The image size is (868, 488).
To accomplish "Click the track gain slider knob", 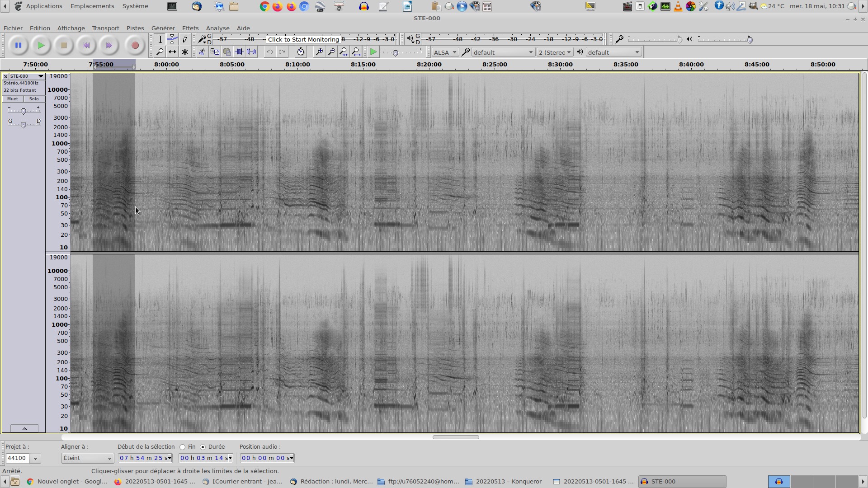I will [24, 111].
